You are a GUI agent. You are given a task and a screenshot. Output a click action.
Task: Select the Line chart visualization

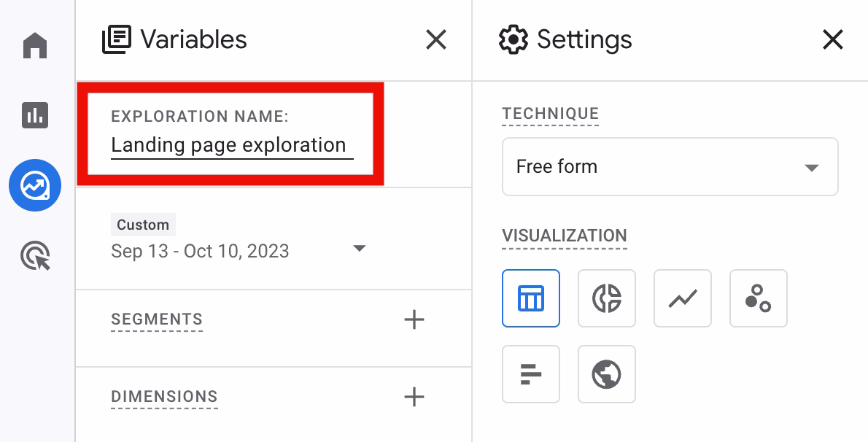coord(682,298)
